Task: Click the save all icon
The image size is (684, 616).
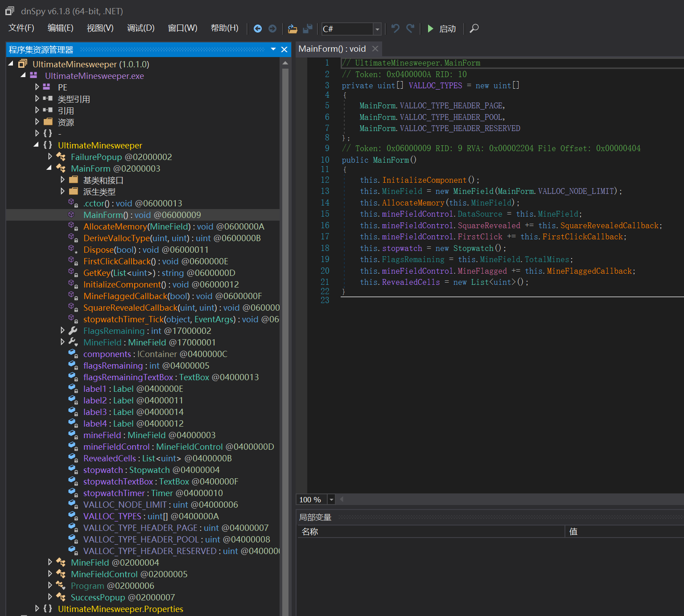Action: pyautogui.click(x=308, y=29)
